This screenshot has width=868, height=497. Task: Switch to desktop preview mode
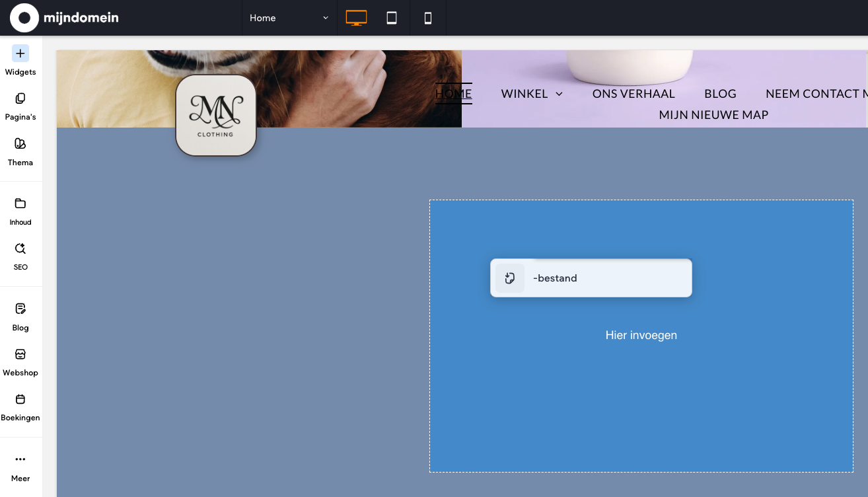coord(356,18)
